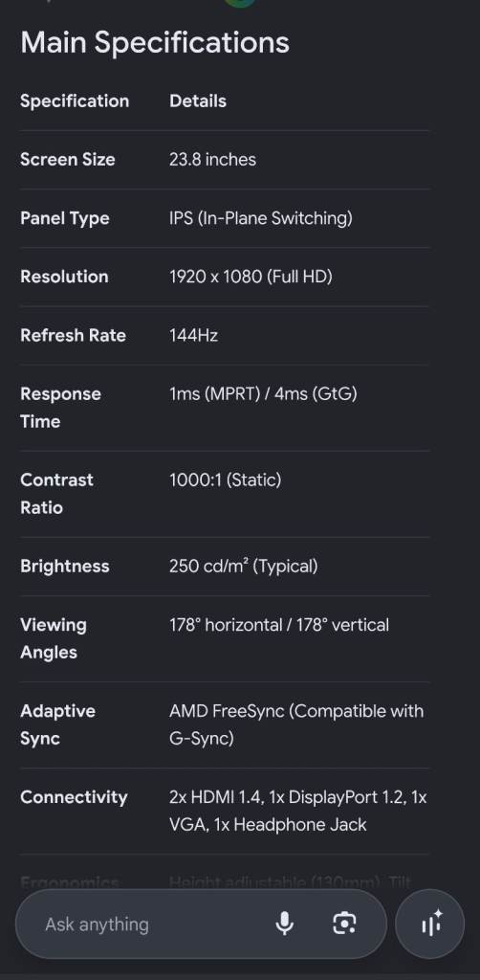The image size is (480, 980).
Task: Tap IPS (In-Plane Switching) detail text
Action: (x=260, y=218)
